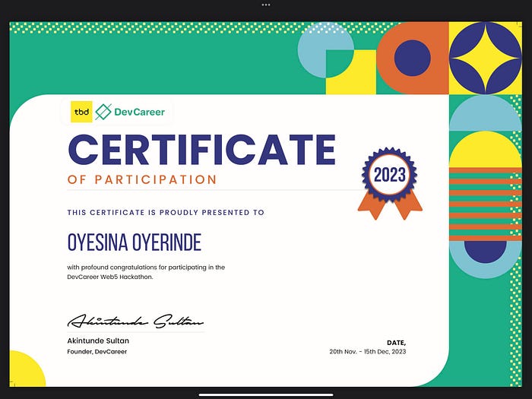This screenshot has height=399, width=532.
Task: Click the 2023 ribbon badge
Action: click(x=389, y=183)
